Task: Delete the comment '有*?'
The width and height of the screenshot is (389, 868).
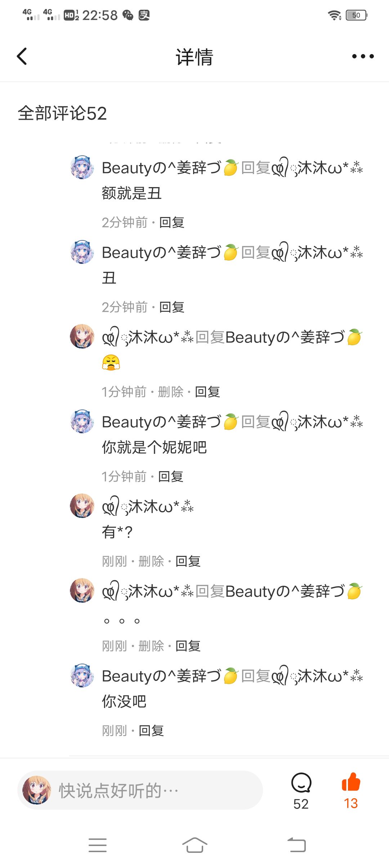Action: click(x=151, y=561)
